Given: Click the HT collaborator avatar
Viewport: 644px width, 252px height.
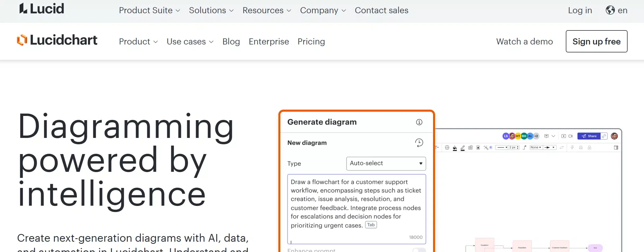Looking at the screenshot, I should [x=518, y=136].
